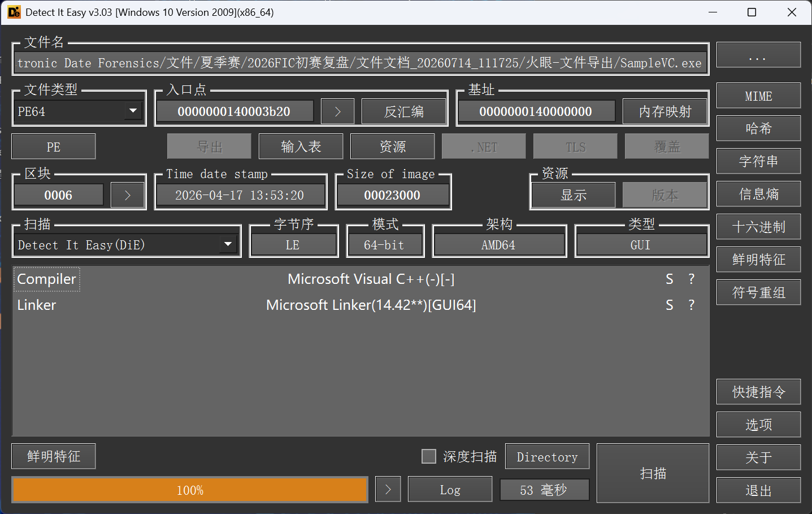Open the 选项 options button

coord(758,425)
